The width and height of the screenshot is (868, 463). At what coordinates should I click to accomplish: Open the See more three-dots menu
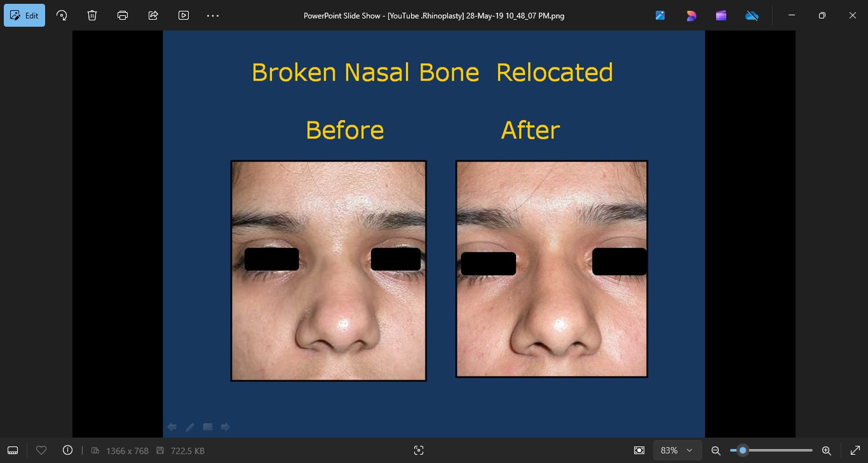click(x=213, y=15)
